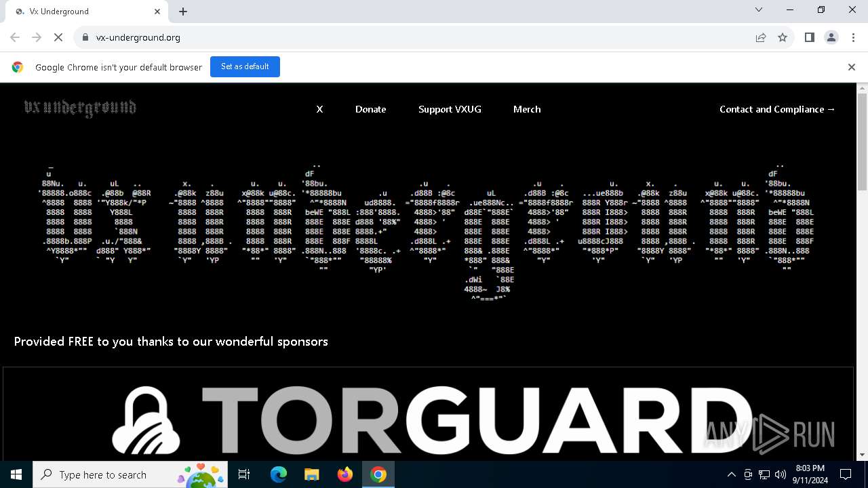Close the Vx Underground tab
The width and height of the screenshot is (868, 488).
tap(157, 12)
